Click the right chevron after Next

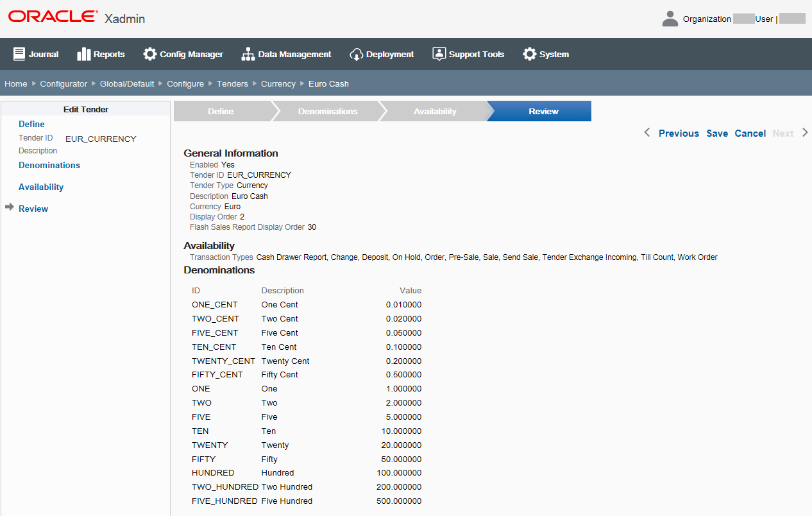click(806, 133)
